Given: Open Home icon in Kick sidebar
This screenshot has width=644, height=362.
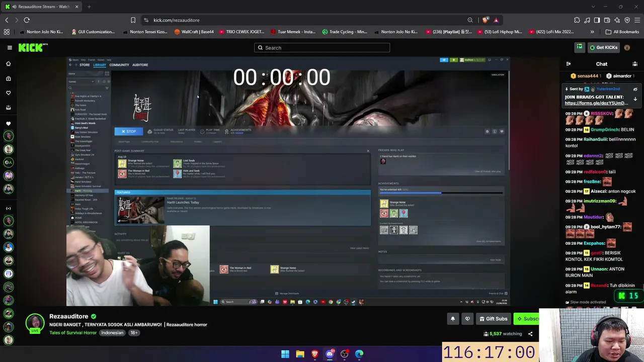Looking at the screenshot, I should tap(8, 64).
